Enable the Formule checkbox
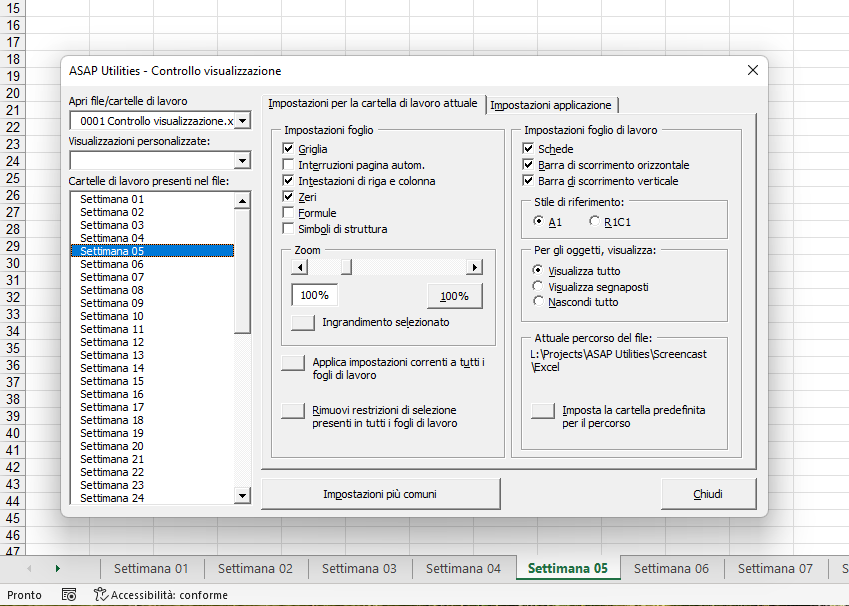This screenshot has height=606, width=849. (x=288, y=213)
